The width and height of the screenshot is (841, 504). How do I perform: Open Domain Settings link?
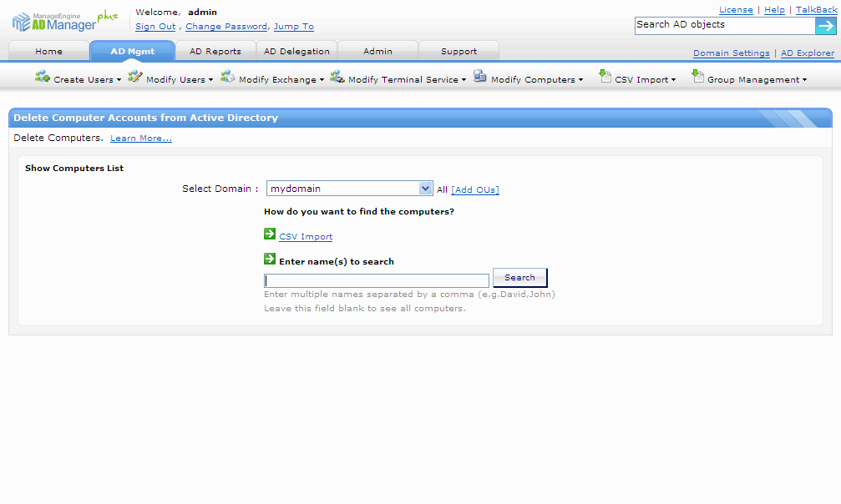[x=731, y=53]
